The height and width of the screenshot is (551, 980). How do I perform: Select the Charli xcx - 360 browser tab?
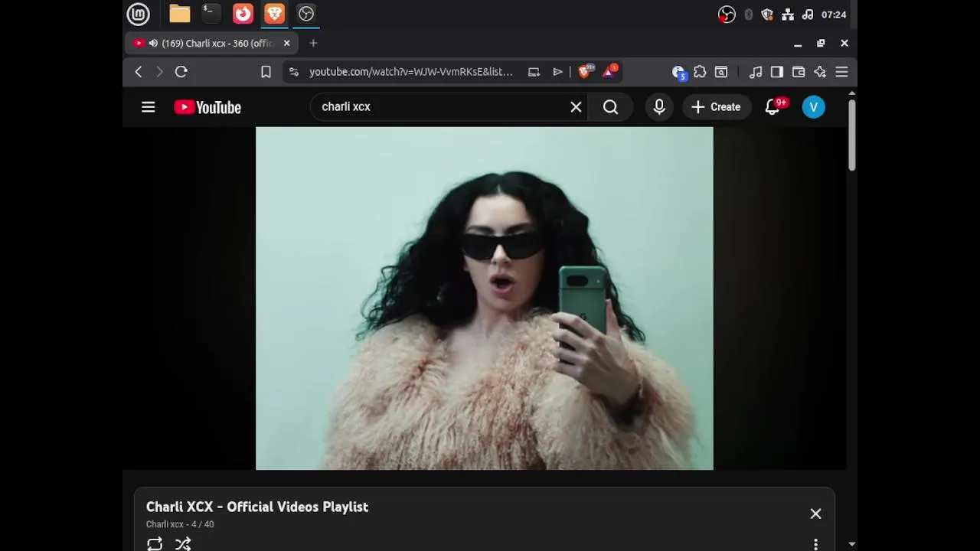[213, 44]
